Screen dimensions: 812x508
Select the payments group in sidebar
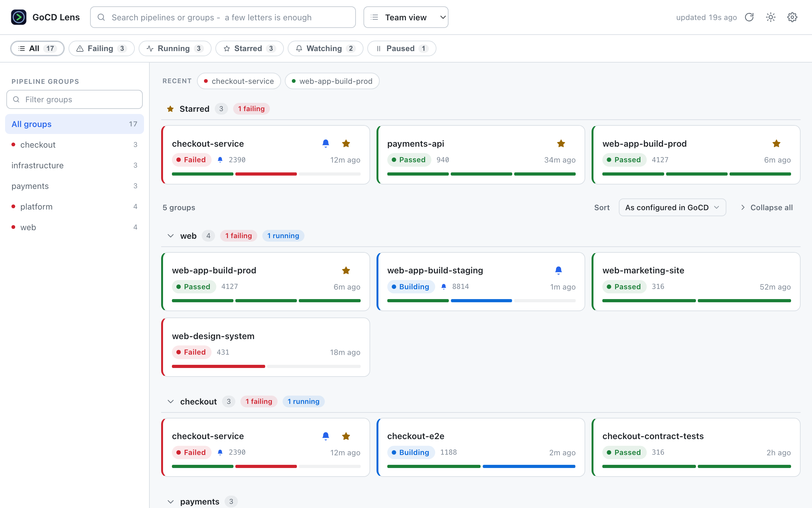[x=75, y=186]
